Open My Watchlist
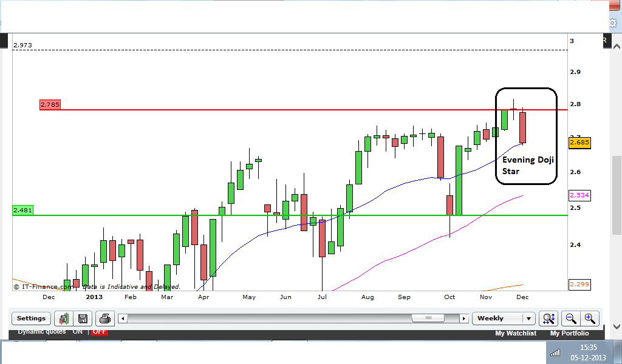622x364 pixels. click(516, 333)
